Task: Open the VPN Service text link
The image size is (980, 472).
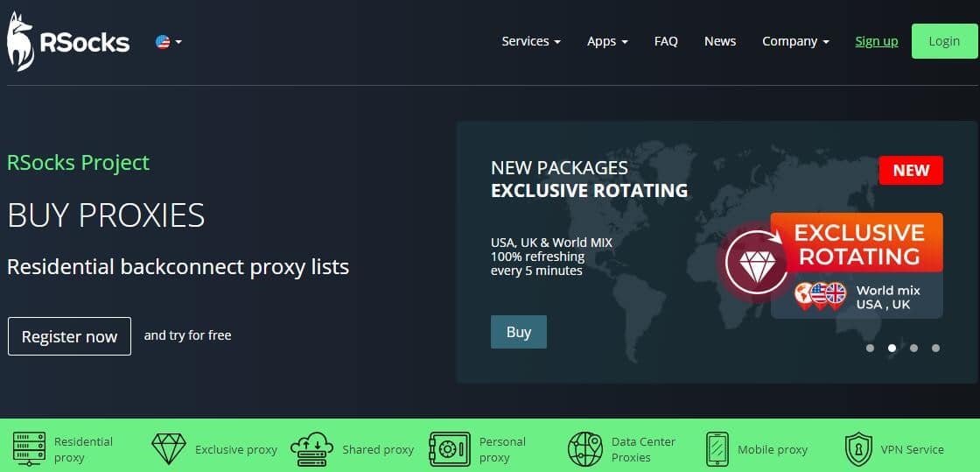Action: coord(913,449)
